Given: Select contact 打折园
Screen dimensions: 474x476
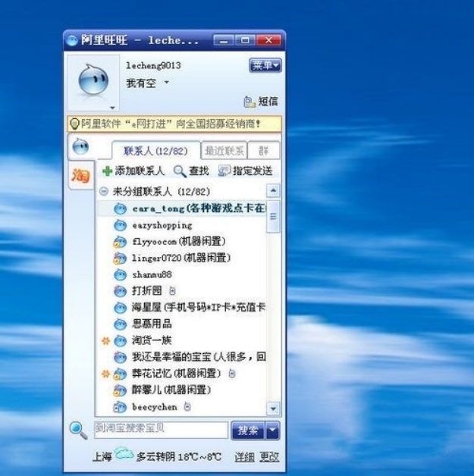Looking at the screenshot, I should click(181, 291).
